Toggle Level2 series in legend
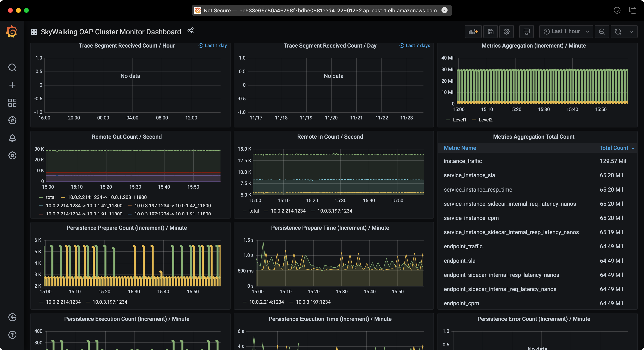Viewport: 644px width, 350px height. tap(485, 120)
